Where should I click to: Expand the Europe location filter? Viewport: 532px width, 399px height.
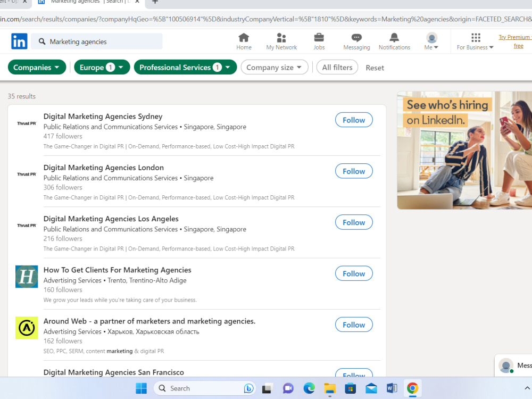[102, 67]
